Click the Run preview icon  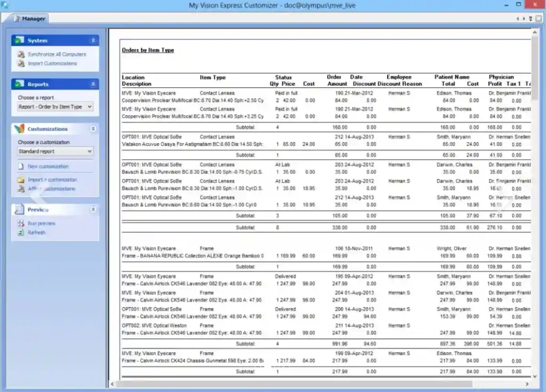pyautogui.click(x=21, y=223)
